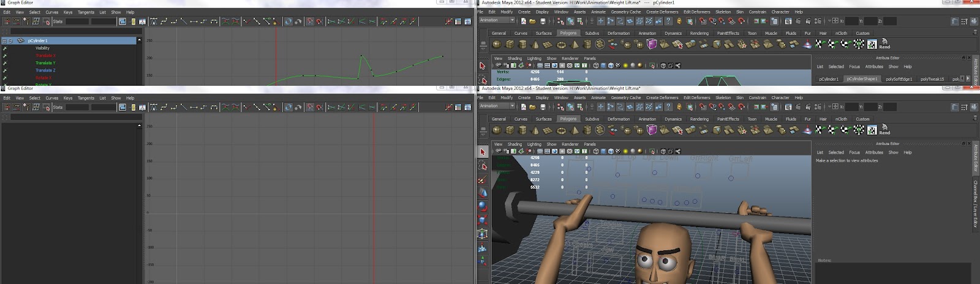Collapse pCylinder1 minus circle in top Graph Editor
The height and width of the screenshot is (284, 980).
[11, 41]
